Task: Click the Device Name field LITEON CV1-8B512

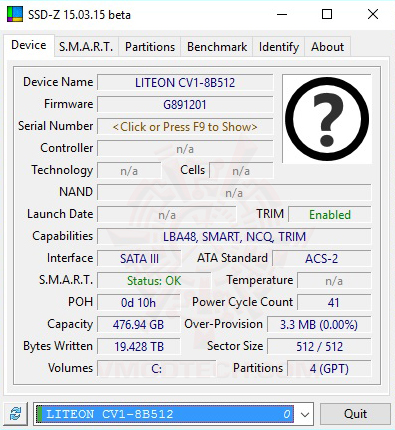Action: point(185,83)
